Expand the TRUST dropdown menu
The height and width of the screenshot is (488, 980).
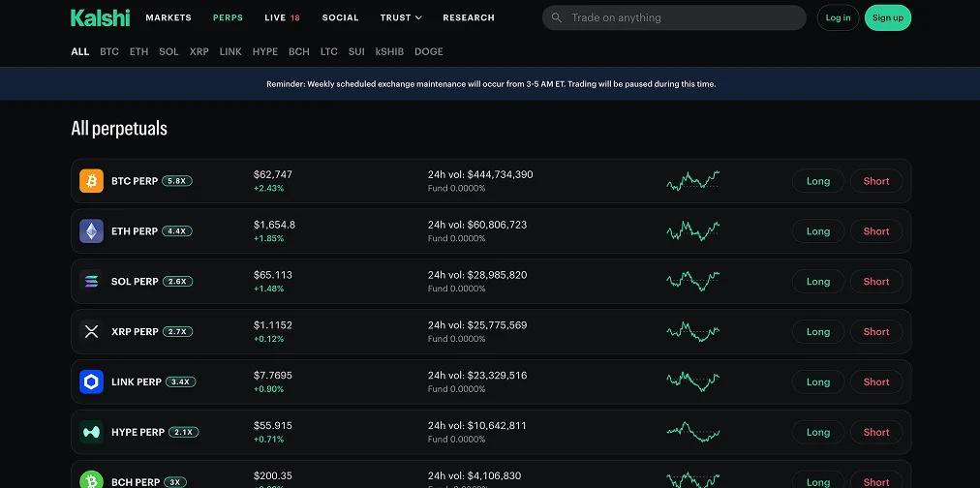[x=401, y=17]
